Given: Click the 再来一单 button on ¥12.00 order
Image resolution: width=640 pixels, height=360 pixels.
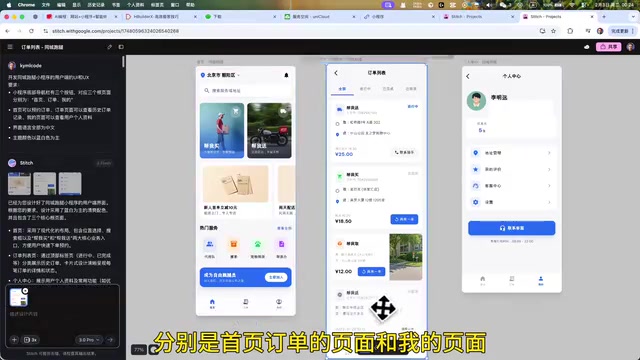Looking at the screenshot, I should tap(371, 271).
